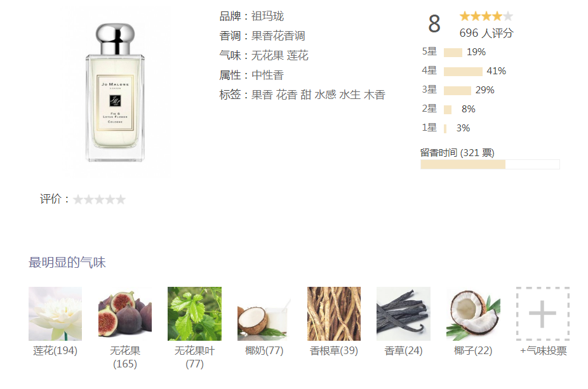This screenshot has width=588, height=389.
Task: Rate five stars in 评价 row
Action: [x=121, y=199]
